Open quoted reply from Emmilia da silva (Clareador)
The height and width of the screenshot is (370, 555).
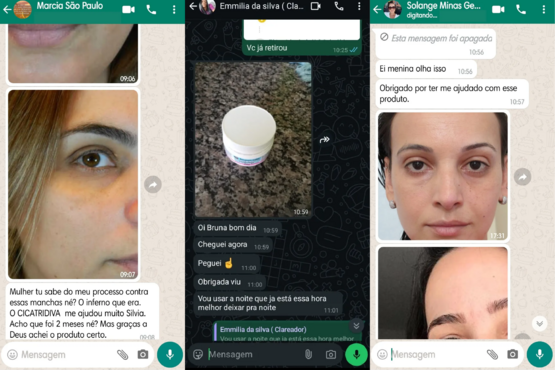(x=287, y=332)
